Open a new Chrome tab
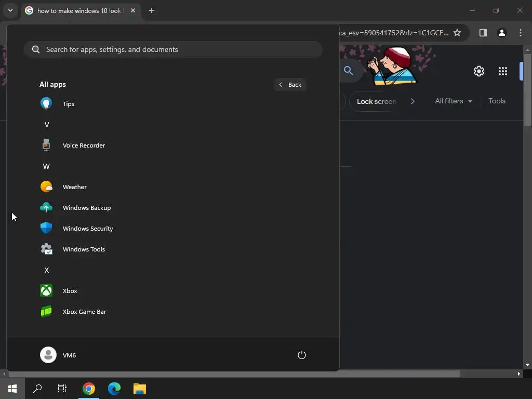 (x=152, y=10)
